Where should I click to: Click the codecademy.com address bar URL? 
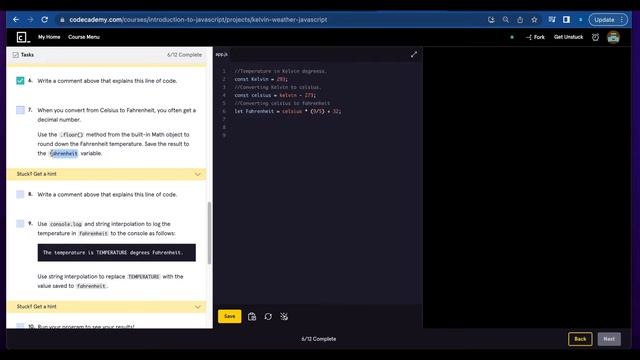(x=198, y=20)
